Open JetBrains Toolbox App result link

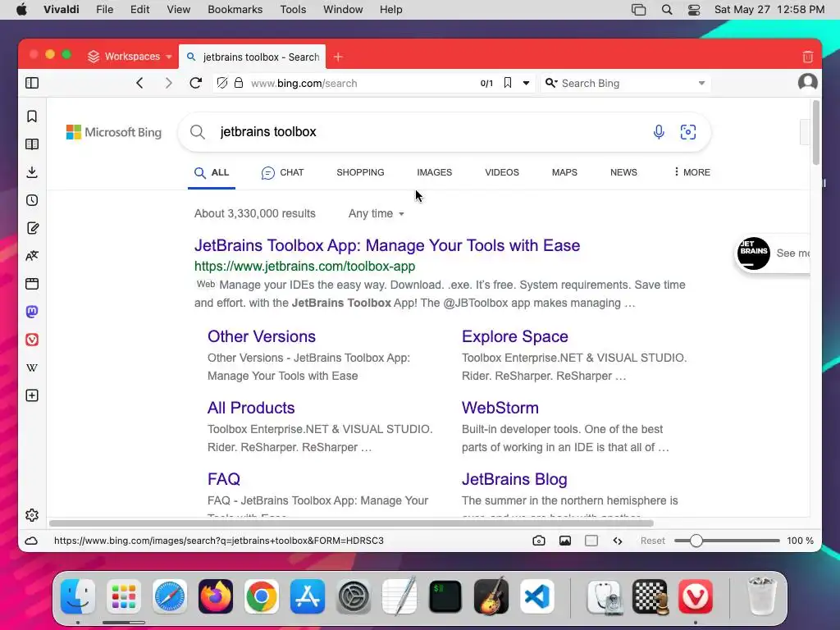(x=387, y=245)
